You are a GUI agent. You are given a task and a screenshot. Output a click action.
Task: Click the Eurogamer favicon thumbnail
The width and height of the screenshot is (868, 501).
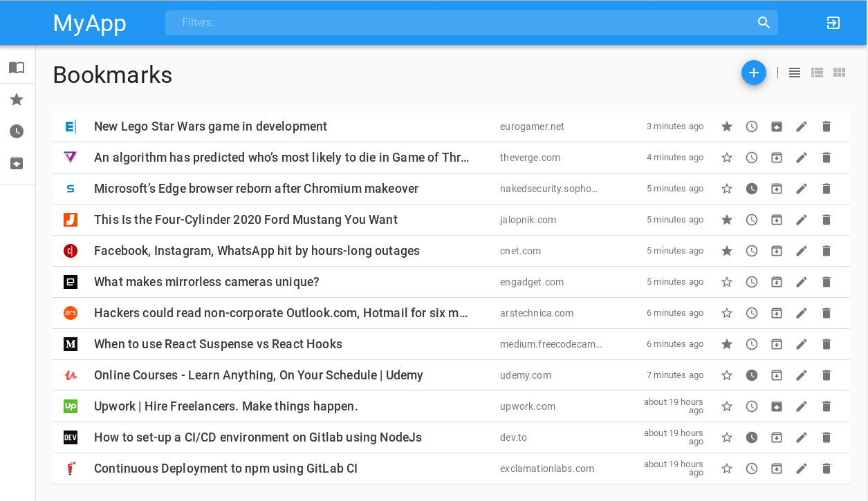point(71,126)
